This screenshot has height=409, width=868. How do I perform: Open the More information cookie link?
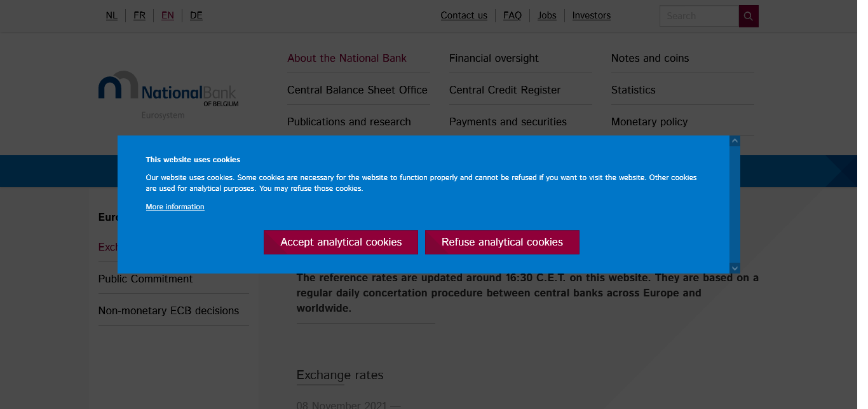[x=175, y=207]
